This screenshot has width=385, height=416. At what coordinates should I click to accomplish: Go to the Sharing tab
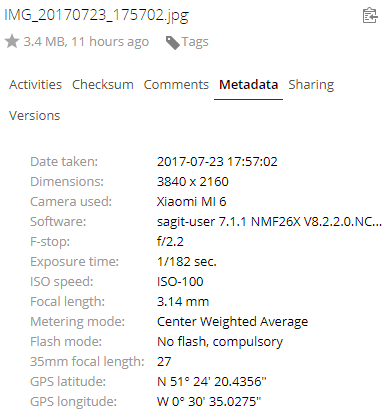coord(311,85)
